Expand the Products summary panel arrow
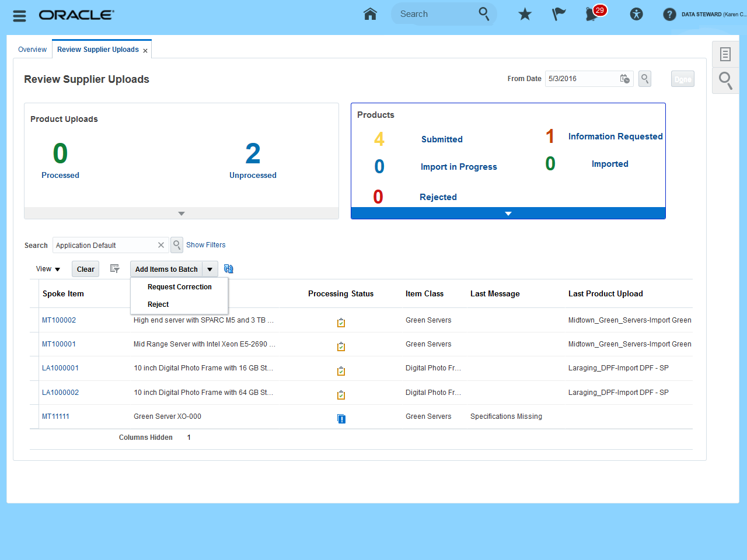 (x=507, y=213)
